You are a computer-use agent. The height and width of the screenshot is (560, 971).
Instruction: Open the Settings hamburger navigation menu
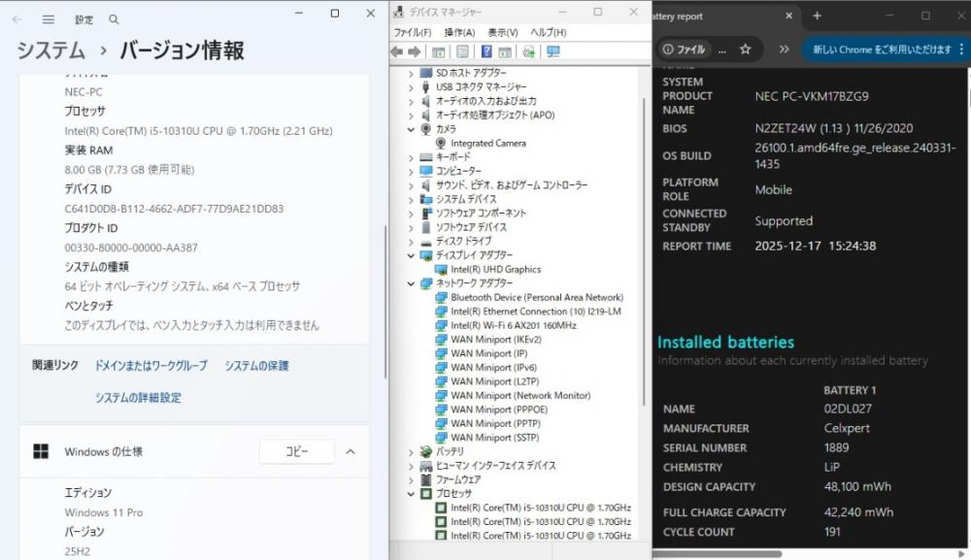(49, 19)
